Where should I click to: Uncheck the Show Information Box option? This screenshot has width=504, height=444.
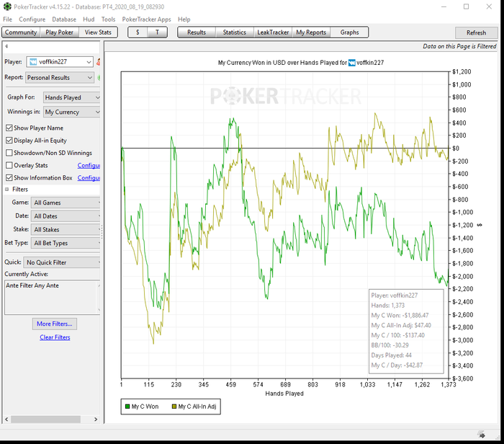tap(9, 177)
